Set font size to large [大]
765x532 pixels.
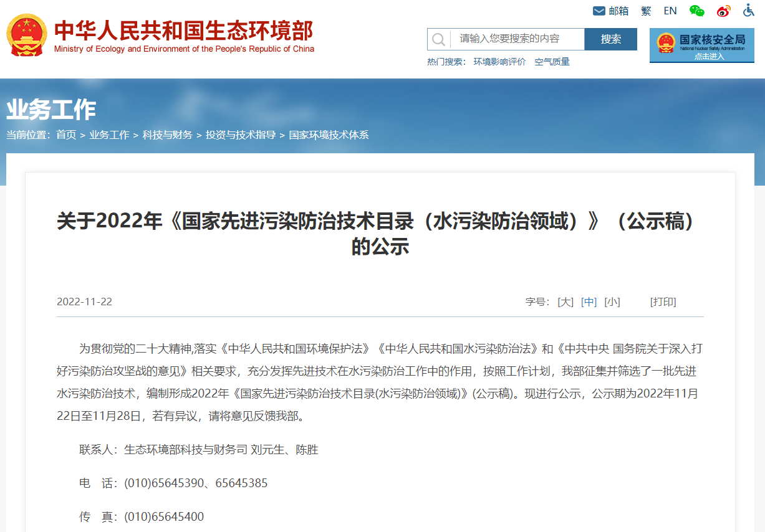point(565,302)
